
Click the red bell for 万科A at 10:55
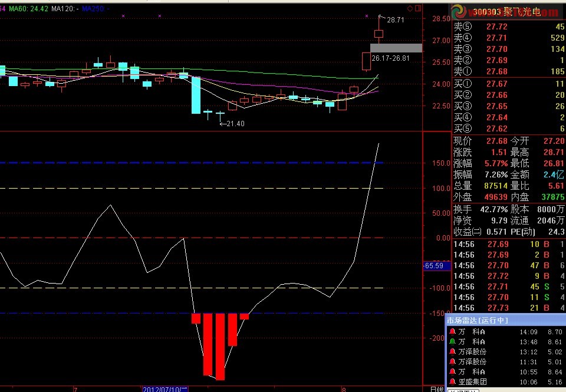click(452, 372)
